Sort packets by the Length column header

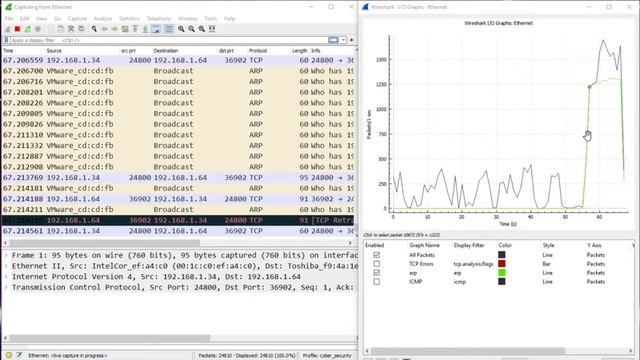299,51
